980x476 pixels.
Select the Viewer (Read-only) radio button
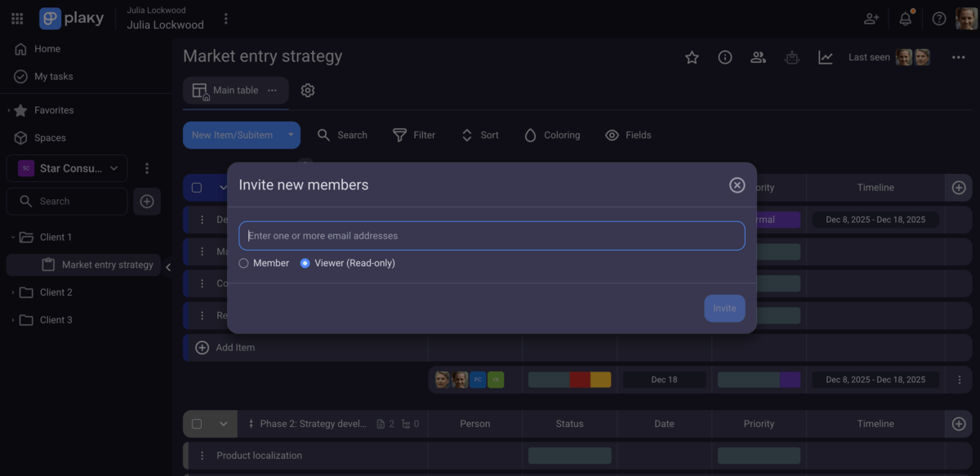305,263
